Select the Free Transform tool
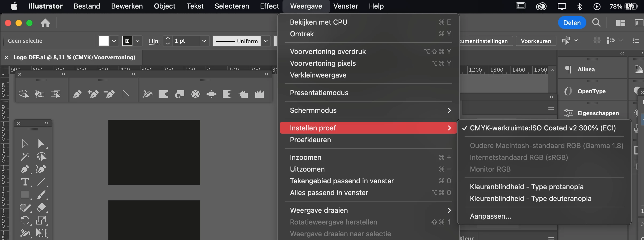644x240 pixels. pos(41,233)
